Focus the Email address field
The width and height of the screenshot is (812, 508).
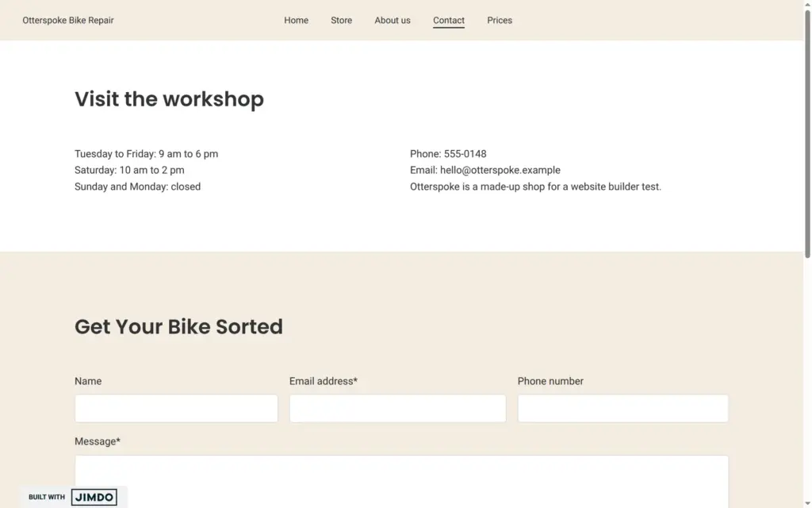pyautogui.click(x=398, y=409)
